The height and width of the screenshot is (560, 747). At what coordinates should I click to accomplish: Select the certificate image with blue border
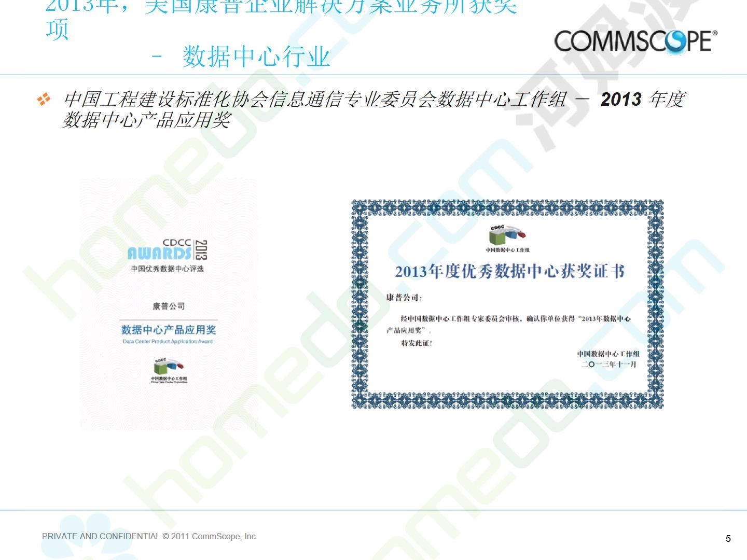click(x=507, y=304)
